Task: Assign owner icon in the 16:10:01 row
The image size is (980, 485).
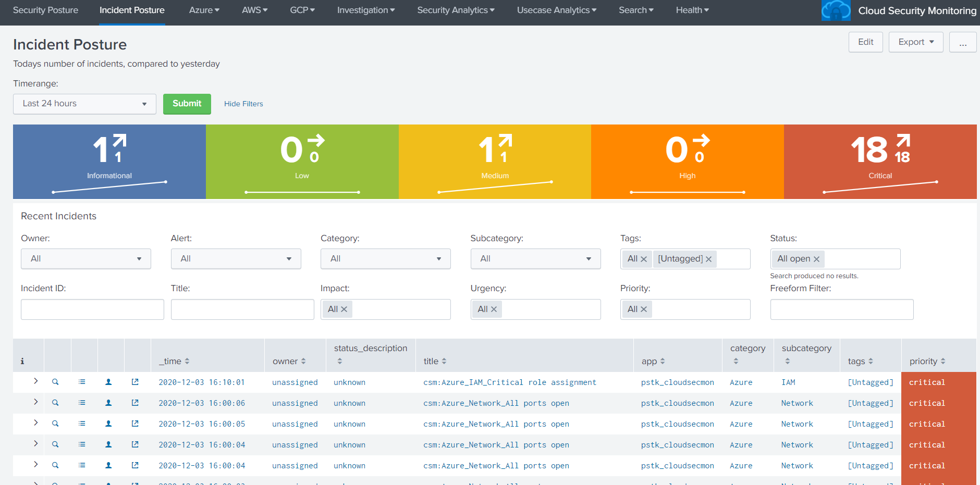Action: point(108,382)
